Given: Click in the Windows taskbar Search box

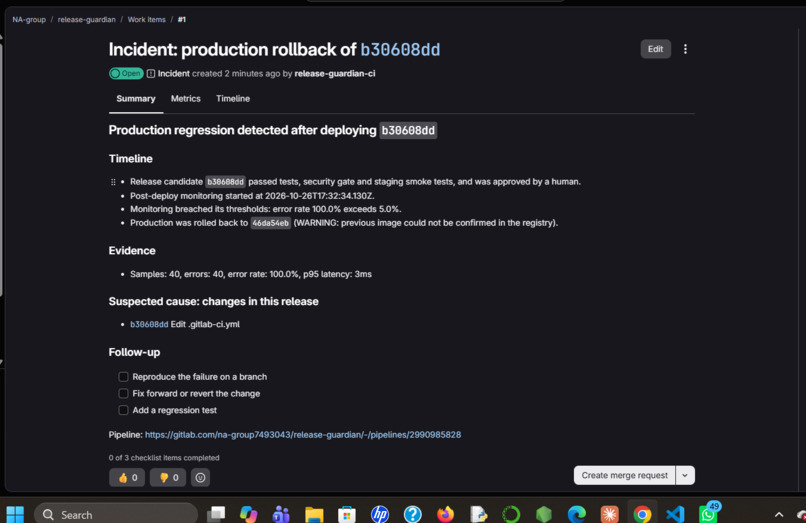Looking at the screenshot, I should click(116, 514).
